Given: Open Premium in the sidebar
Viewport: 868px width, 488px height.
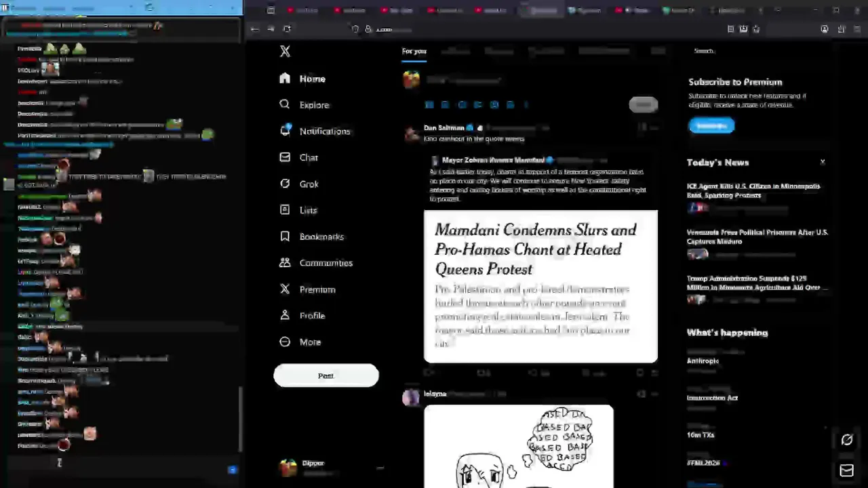Looking at the screenshot, I should [x=308, y=289].
